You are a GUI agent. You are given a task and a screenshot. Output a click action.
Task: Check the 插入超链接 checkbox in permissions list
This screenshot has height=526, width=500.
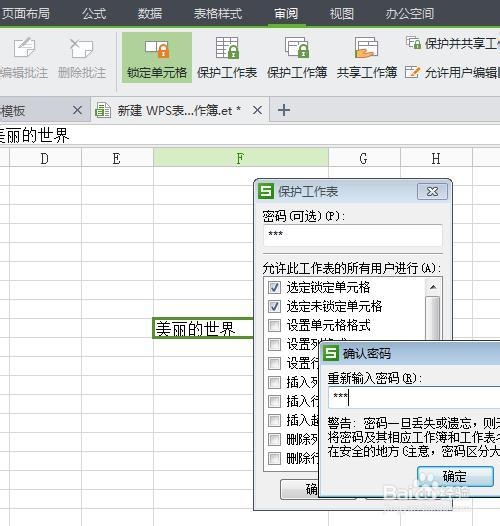tap(274, 420)
